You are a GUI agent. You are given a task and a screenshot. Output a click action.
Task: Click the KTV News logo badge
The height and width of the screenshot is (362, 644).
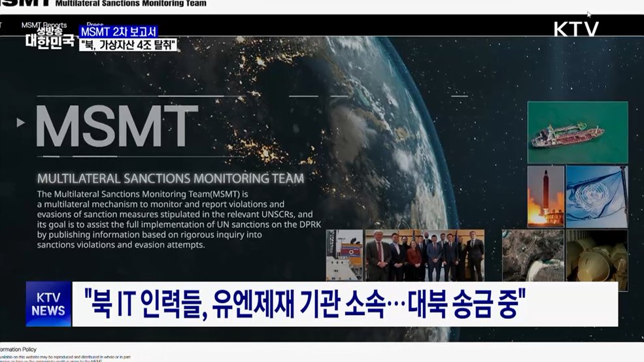pyautogui.click(x=48, y=304)
